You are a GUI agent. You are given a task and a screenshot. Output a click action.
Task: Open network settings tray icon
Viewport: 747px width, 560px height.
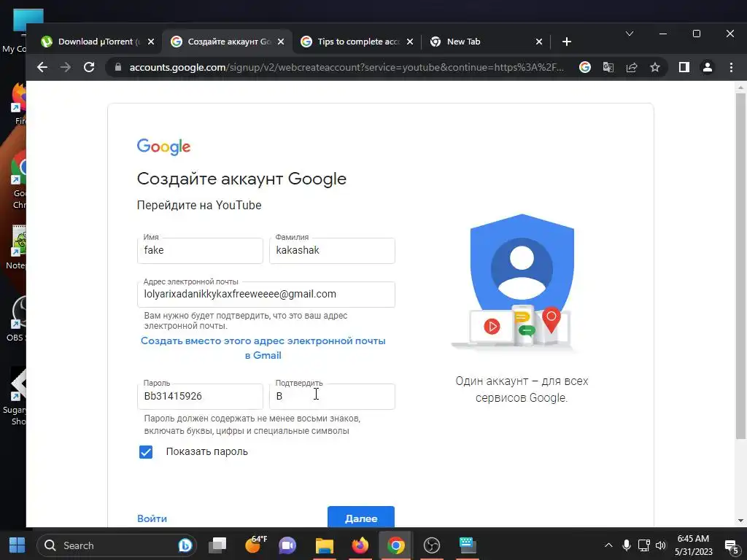coord(644,545)
